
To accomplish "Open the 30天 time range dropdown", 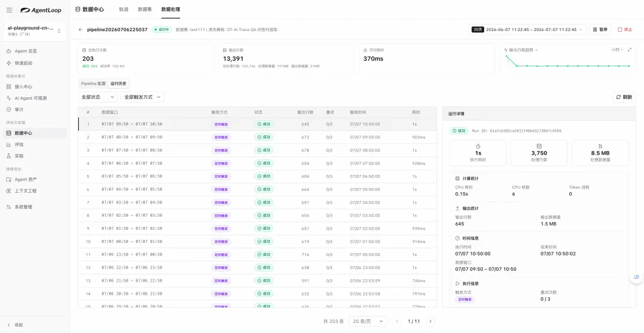I will tap(527, 30).
